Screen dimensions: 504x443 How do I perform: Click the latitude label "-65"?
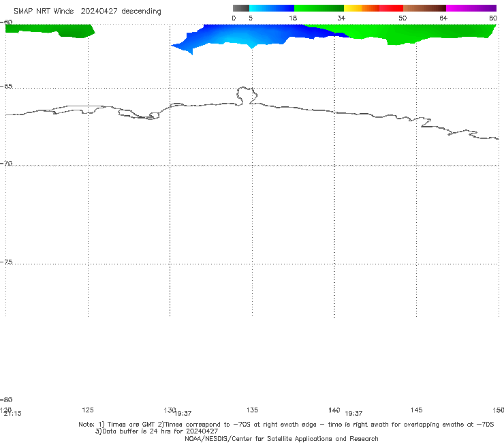point(6,87)
